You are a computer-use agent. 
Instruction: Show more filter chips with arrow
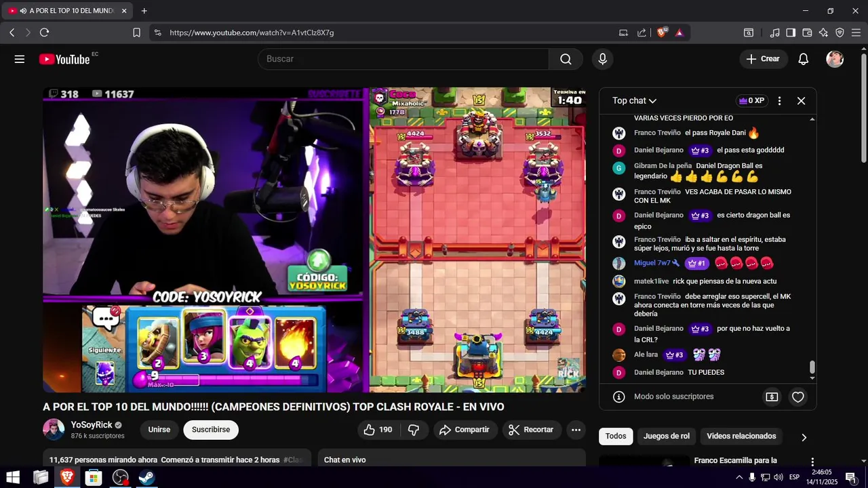pos(804,437)
